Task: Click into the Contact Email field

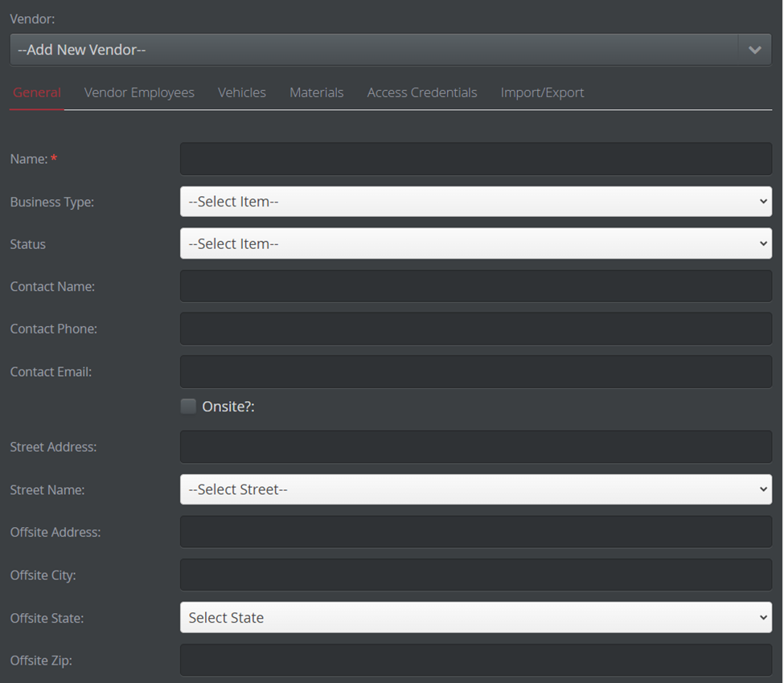Action: (476, 372)
